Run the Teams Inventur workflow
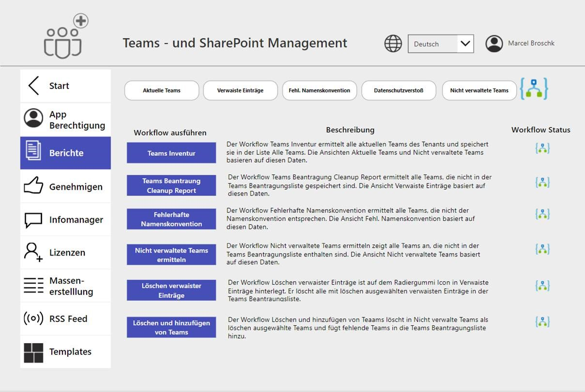The image size is (585, 392). 171,153
